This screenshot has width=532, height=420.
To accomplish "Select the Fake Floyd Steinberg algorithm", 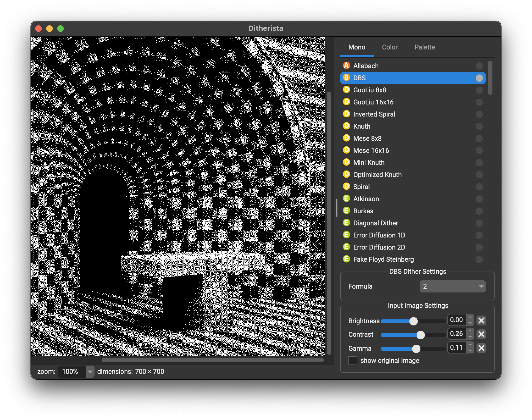I will point(383,259).
